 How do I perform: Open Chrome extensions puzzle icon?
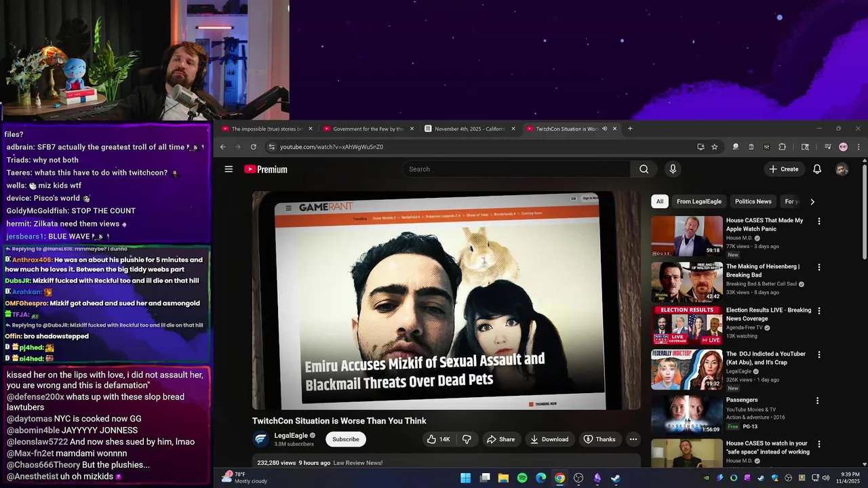click(x=782, y=147)
